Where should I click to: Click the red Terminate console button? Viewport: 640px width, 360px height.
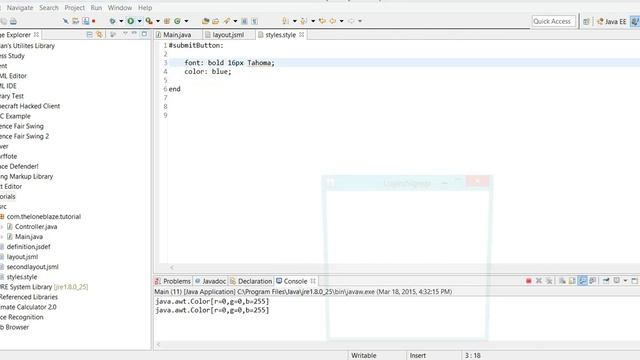coord(529,281)
